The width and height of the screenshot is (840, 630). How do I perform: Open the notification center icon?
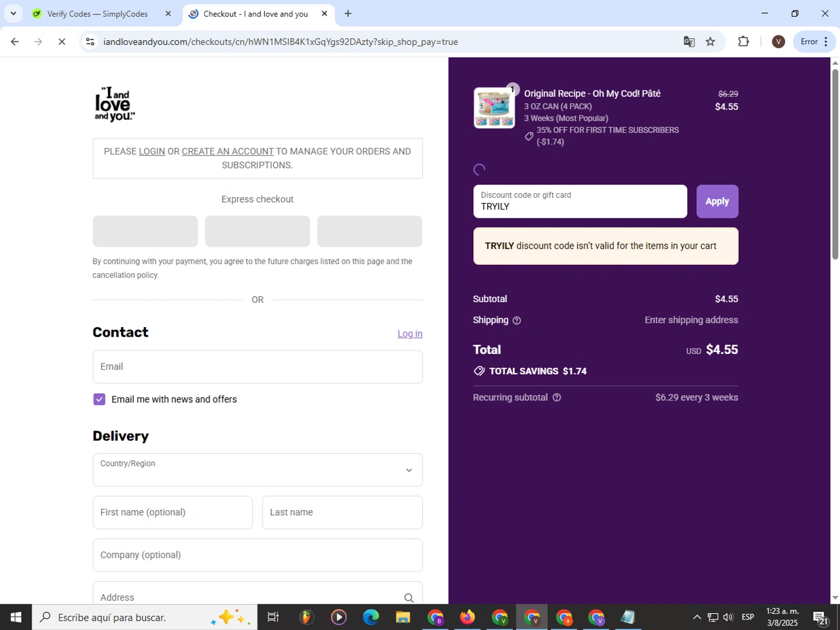[x=821, y=618]
